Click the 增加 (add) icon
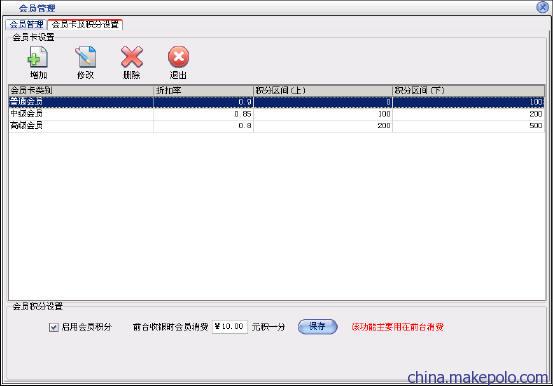The width and height of the screenshot is (553, 386). [x=38, y=57]
